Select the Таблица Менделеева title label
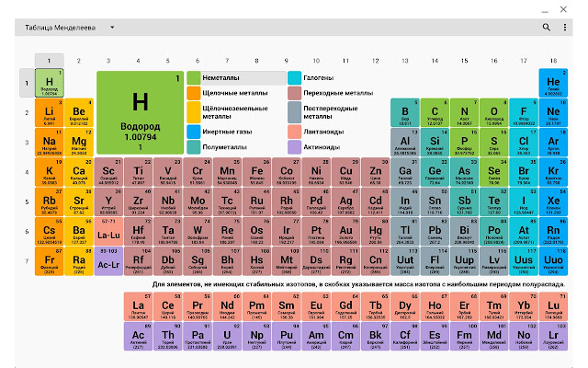588x368 pixels. tap(60, 28)
